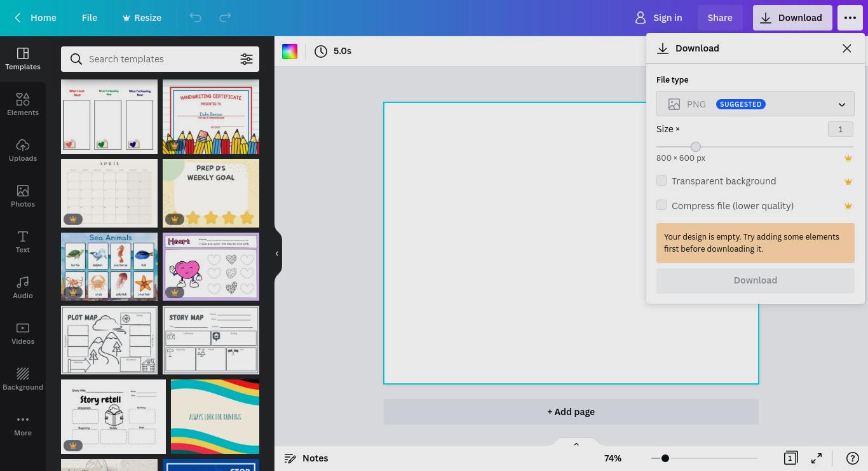Screen dimensions: 868x471
Task: Close the Download panel
Action: point(846,48)
